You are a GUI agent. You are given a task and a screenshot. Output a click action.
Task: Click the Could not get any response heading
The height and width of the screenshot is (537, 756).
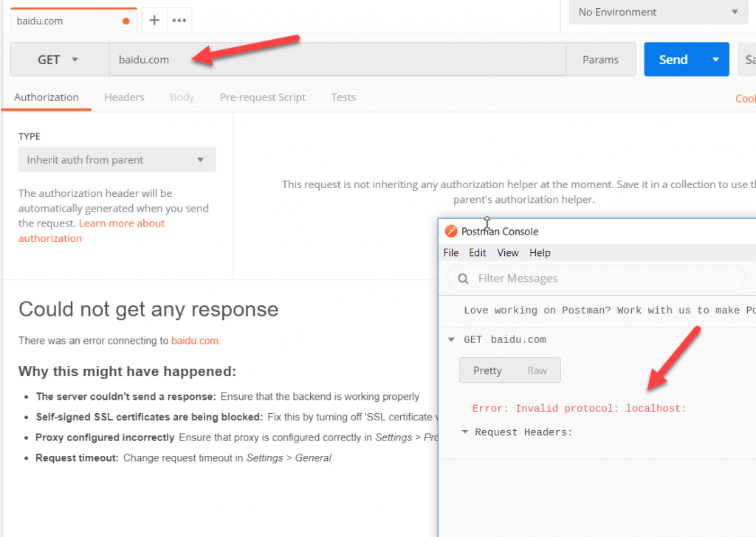tap(148, 309)
